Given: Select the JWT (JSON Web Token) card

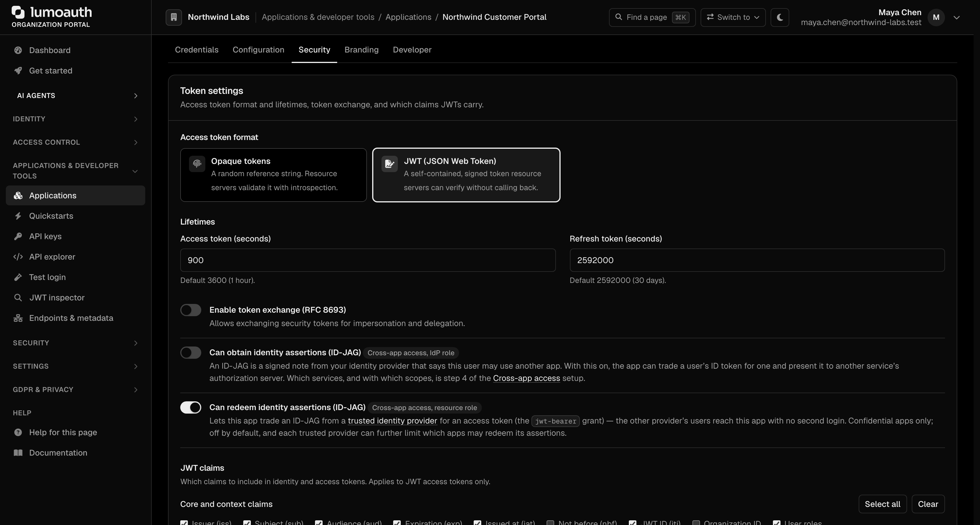Looking at the screenshot, I should (x=466, y=175).
